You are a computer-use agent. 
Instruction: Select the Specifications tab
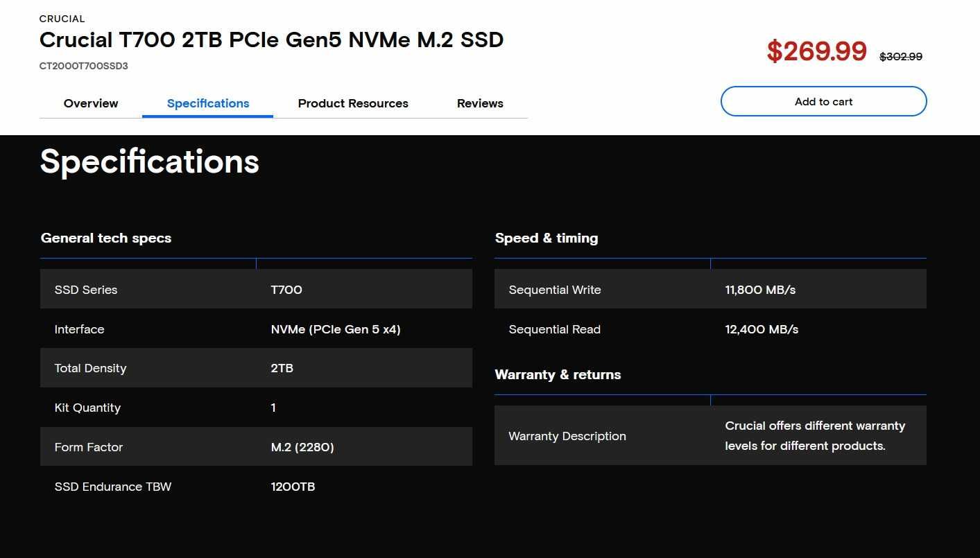click(x=208, y=103)
